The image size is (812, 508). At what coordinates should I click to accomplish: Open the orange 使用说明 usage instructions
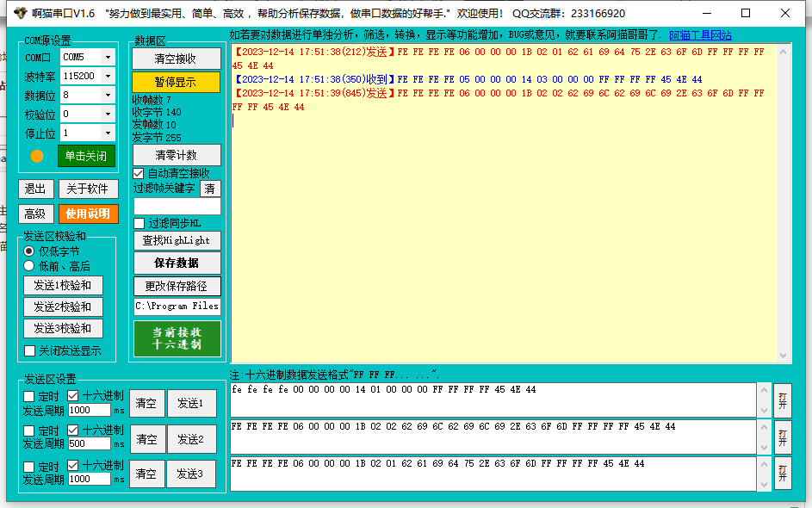(90, 213)
